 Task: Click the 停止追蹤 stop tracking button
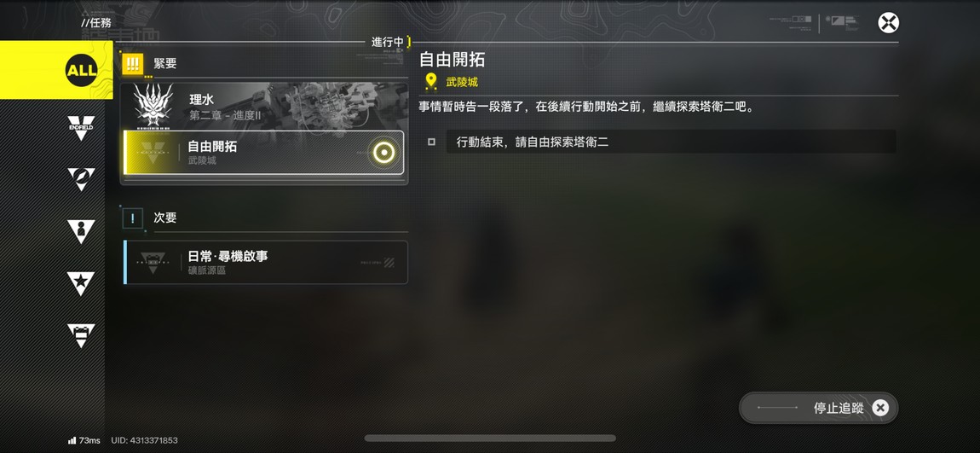point(818,408)
